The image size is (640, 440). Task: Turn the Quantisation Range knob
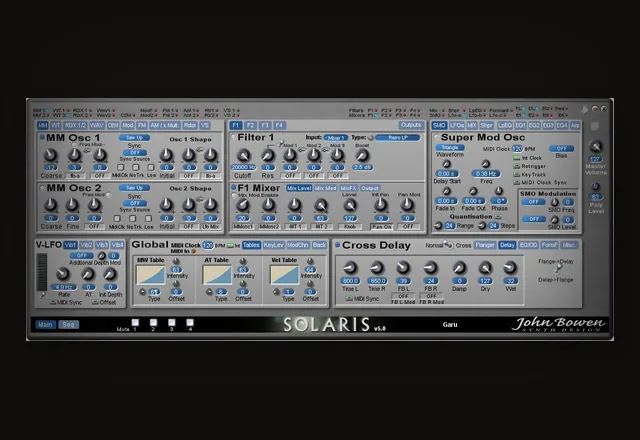tap(438, 226)
